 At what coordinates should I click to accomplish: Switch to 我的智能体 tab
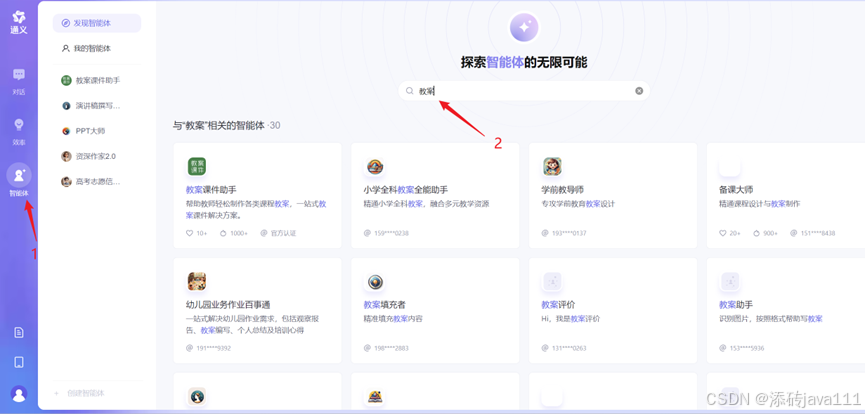pyautogui.click(x=97, y=49)
